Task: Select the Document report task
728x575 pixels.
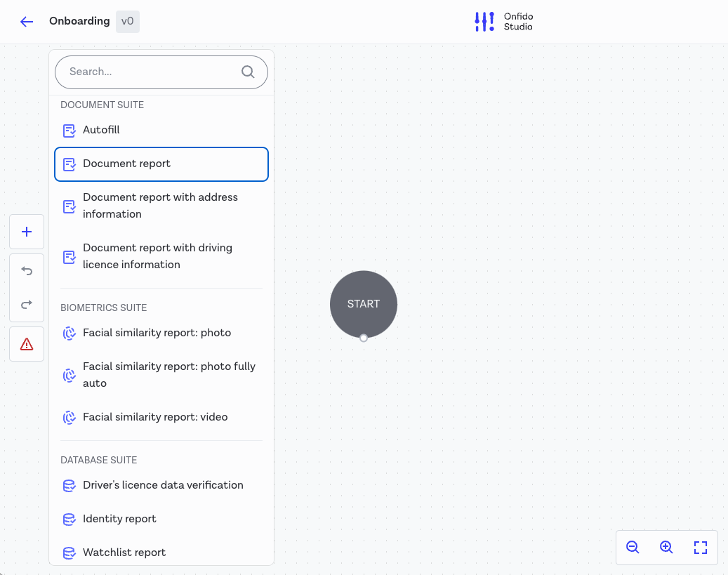Action: [x=126, y=164]
